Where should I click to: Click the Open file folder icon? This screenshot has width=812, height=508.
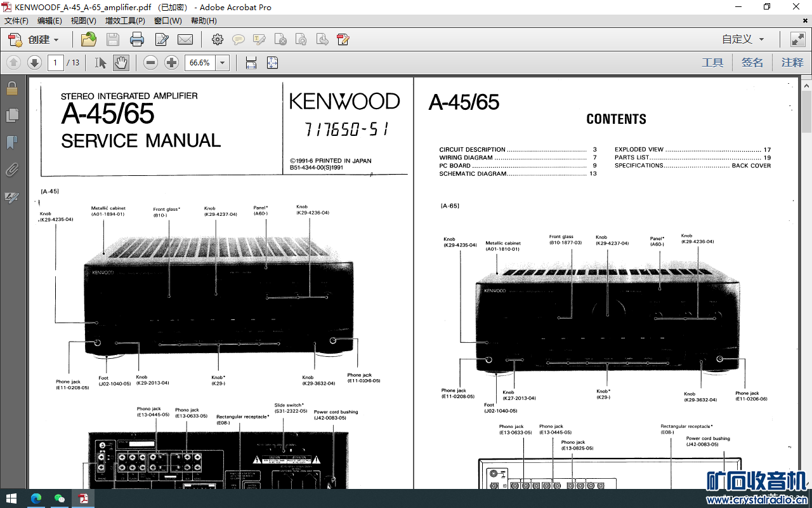click(x=89, y=39)
